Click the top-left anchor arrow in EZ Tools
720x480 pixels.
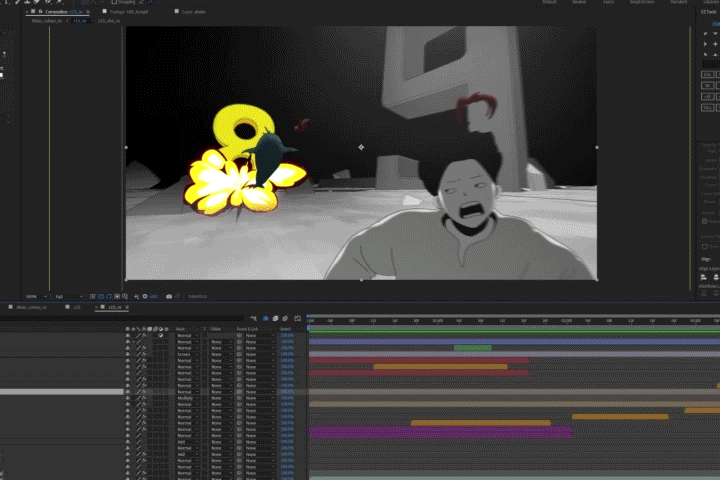tap(705, 34)
